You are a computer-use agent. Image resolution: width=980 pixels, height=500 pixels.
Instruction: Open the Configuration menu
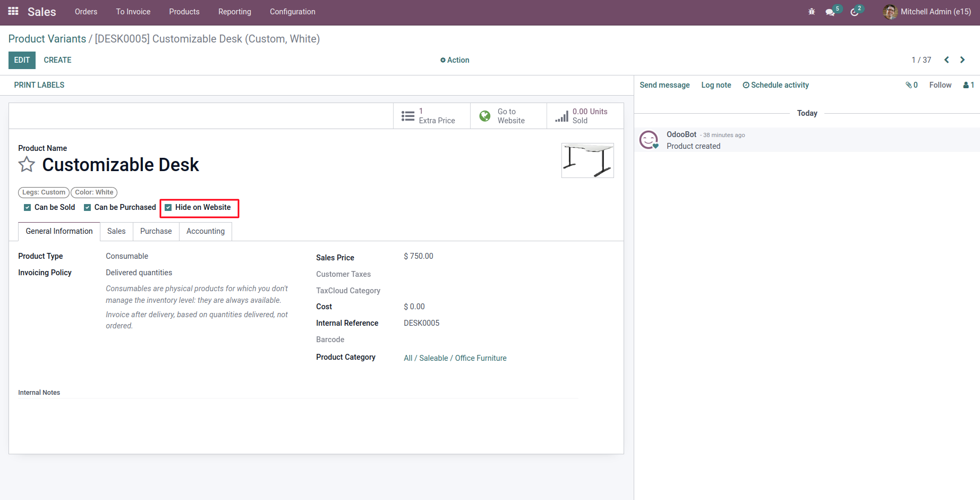point(293,12)
